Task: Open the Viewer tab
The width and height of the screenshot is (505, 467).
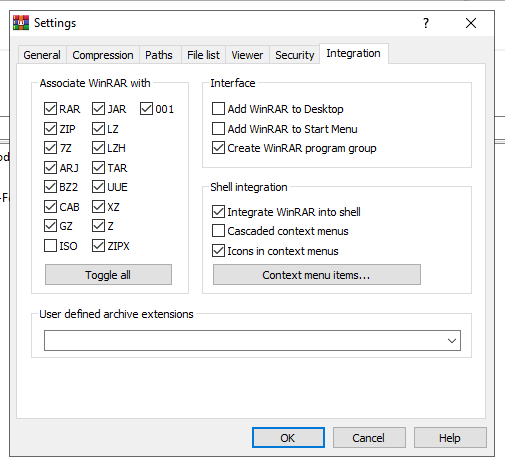Action: [x=247, y=55]
